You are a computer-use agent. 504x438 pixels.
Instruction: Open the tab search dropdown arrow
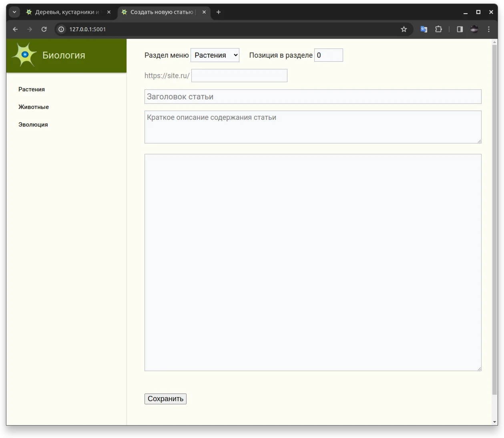click(14, 12)
